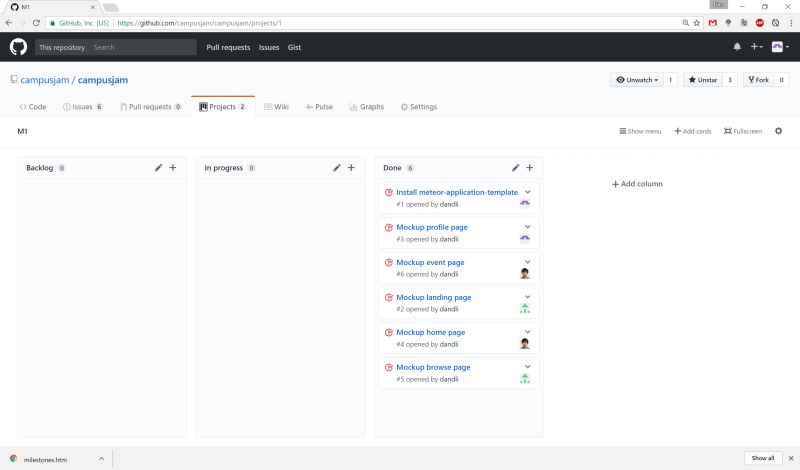Add a card to Done column
The image size is (800, 470).
coord(530,167)
